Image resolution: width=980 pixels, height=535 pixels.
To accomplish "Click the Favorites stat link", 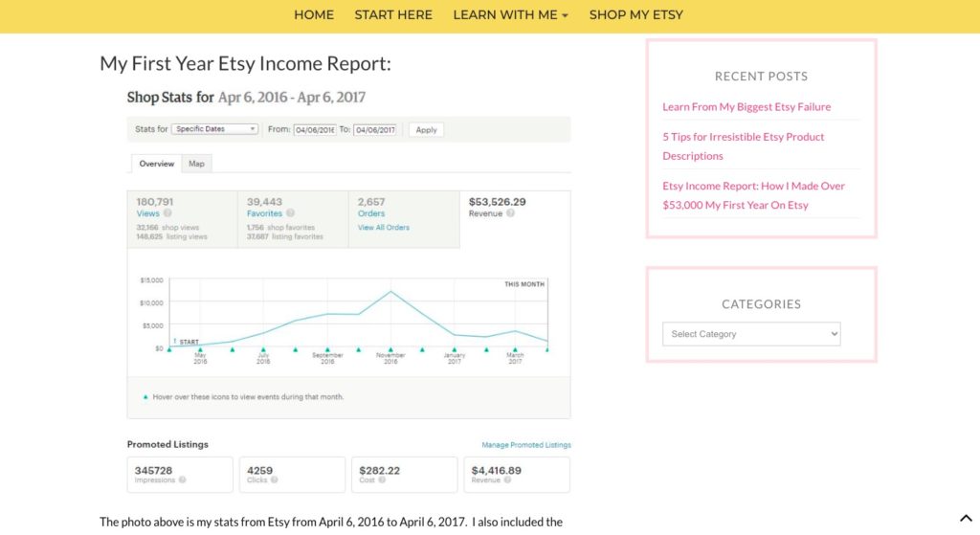I will coord(264,213).
